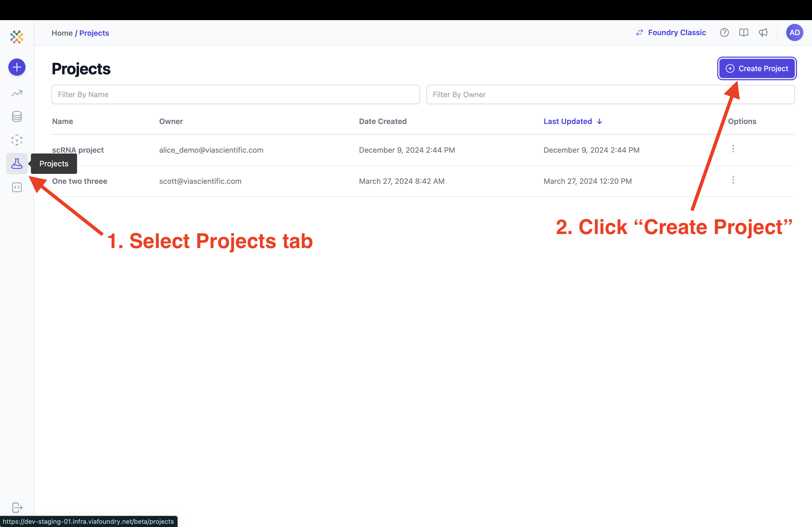This screenshot has width=812, height=527.
Task: Sort table by clicking Name column header
Action: [x=63, y=121]
